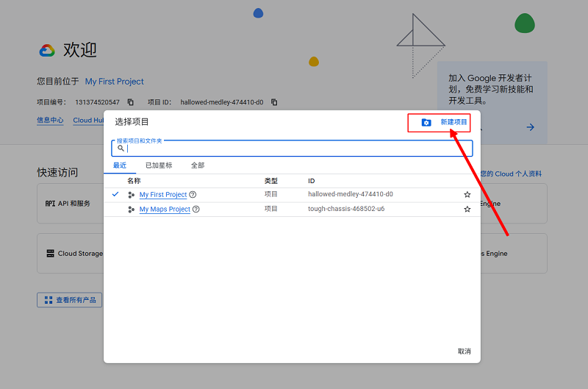The image size is (588, 389).
Task: Select ID hallowed-medley-474410-d0 in the table
Action: point(351,194)
